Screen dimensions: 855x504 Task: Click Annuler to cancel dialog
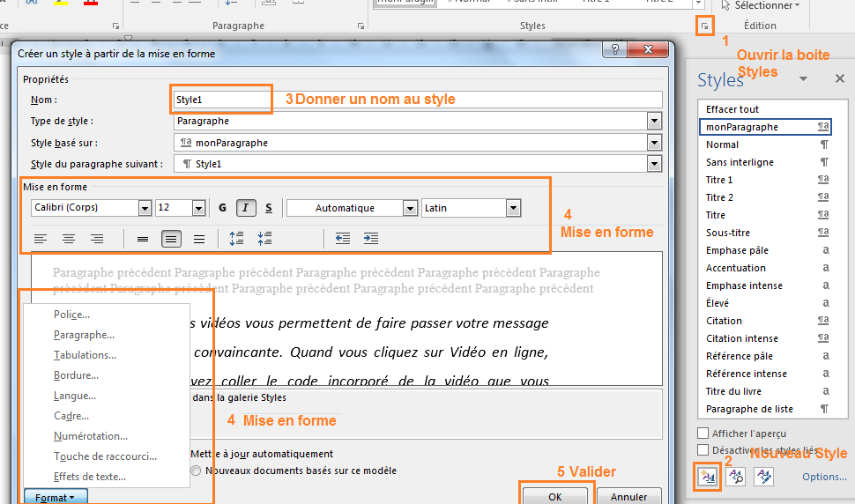[x=628, y=496]
